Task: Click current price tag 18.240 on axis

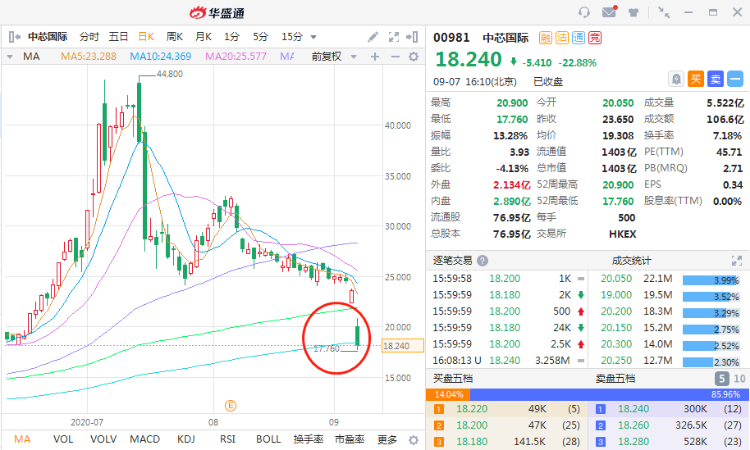Action: [x=403, y=346]
